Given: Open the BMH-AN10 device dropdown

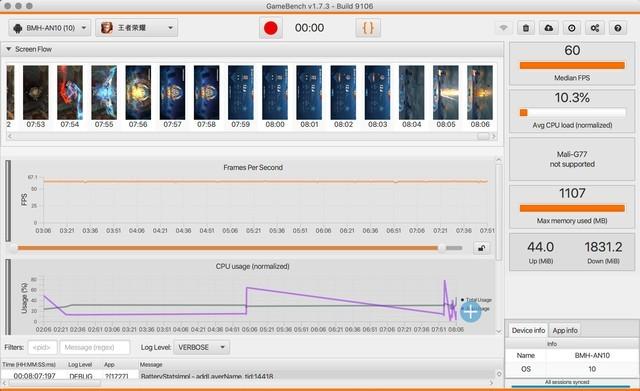Looking at the screenshot, I should (x=49, y=28).
